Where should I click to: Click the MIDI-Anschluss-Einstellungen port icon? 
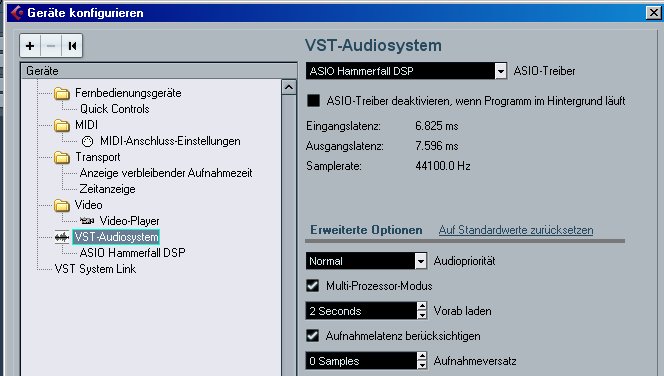[x=87, y=141]
